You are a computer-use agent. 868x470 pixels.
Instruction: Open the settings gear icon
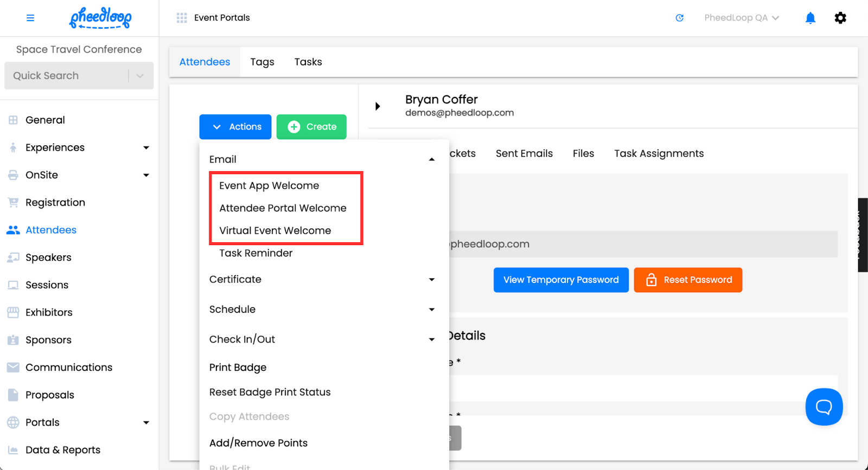(840, 18)
